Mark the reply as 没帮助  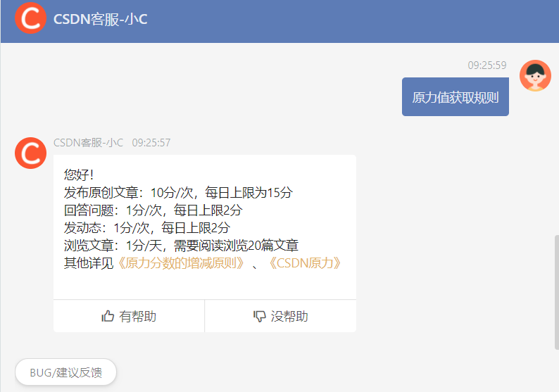[281, 316]
